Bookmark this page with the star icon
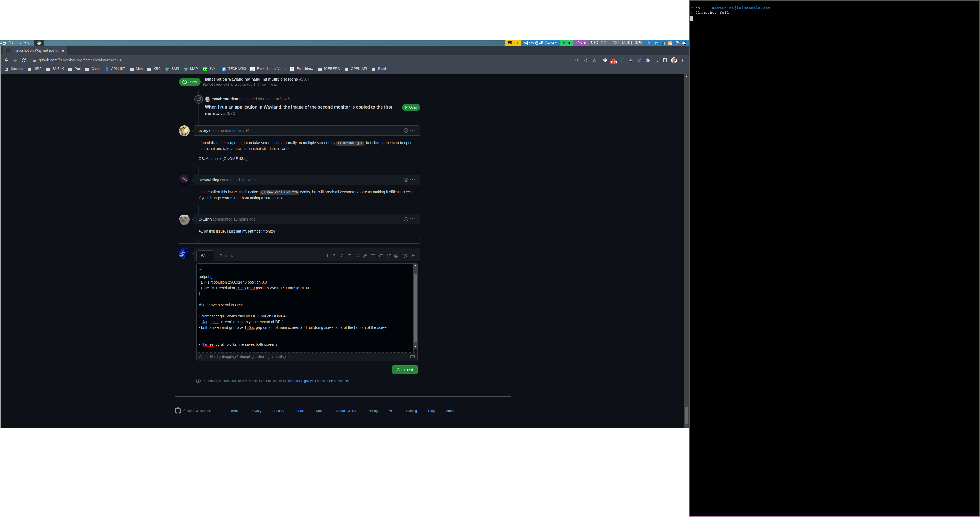The height and width of the screenshot is (517, 980). point(594,60)
